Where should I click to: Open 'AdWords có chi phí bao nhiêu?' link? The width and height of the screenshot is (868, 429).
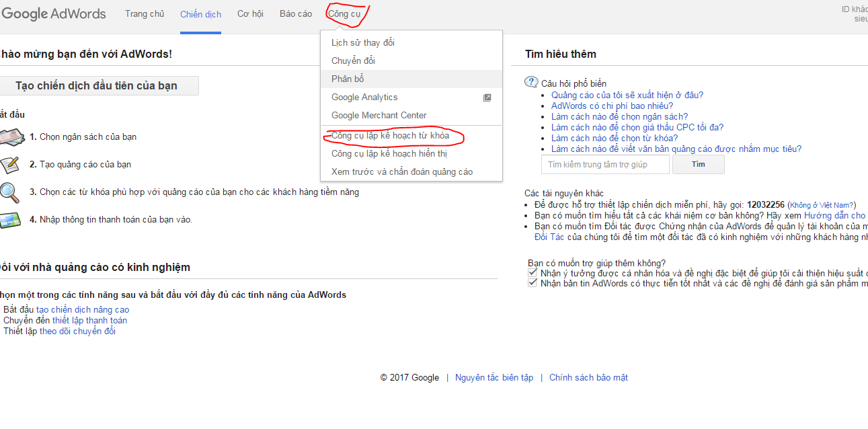pyautogui.click(x=612, y=106)
